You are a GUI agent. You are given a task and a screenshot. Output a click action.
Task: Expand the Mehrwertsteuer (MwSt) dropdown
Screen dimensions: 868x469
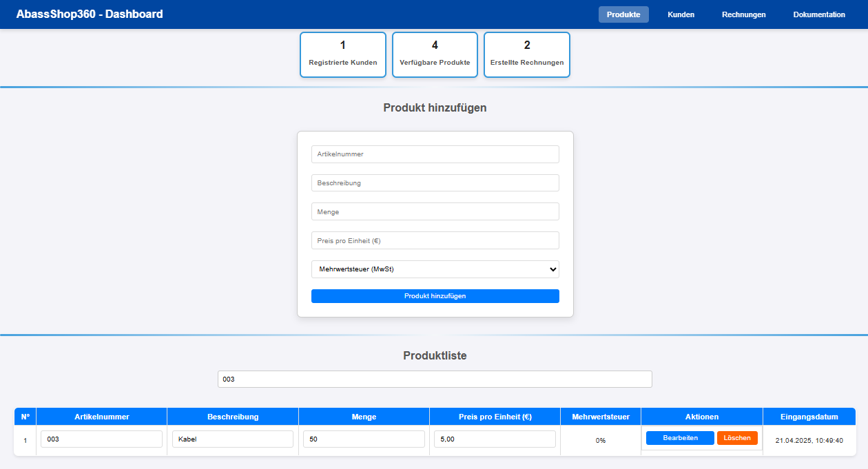click(x=435, y=269)
